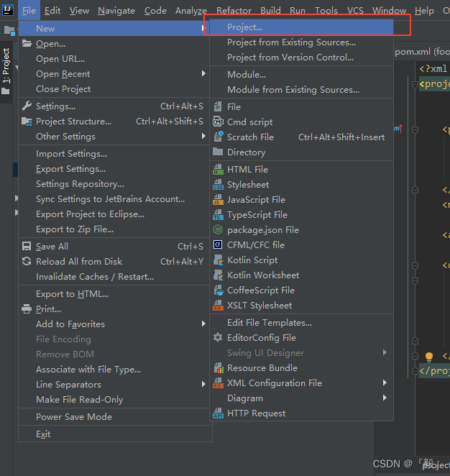Click the XSLT Stylesheet icon
The height and width of the screenshot is (476, 450).
[x=218, y=306]
